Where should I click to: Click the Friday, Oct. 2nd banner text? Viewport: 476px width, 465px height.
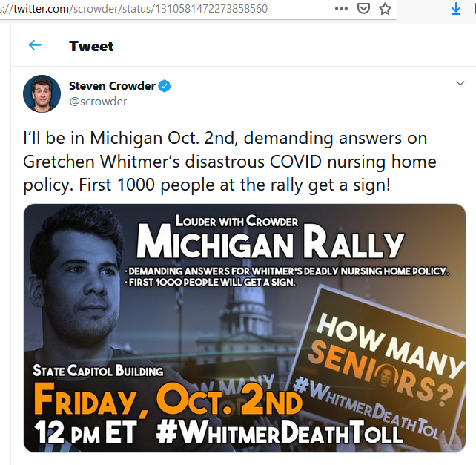168,399
